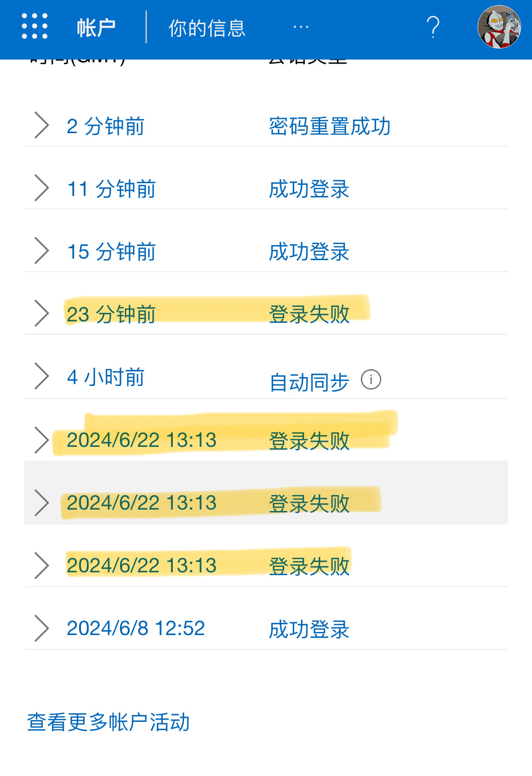The height and width of the screenshot is (776, 532).
Task: Open the 密码重置成功 session type
Action: (330, 126)
